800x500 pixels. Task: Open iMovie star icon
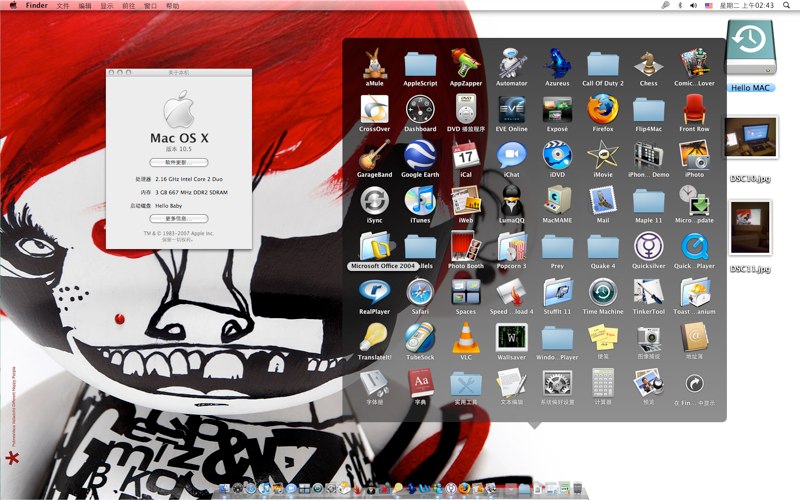point(603,155)
